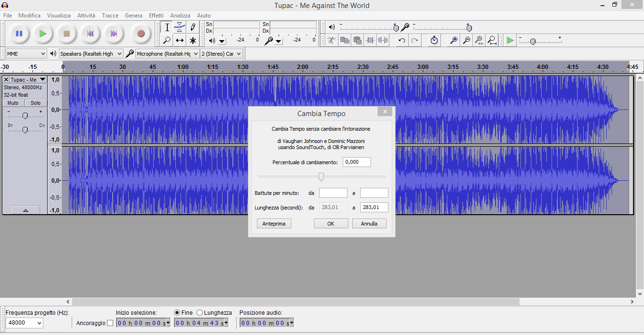Click the Pause playback button

click(19, 33)
